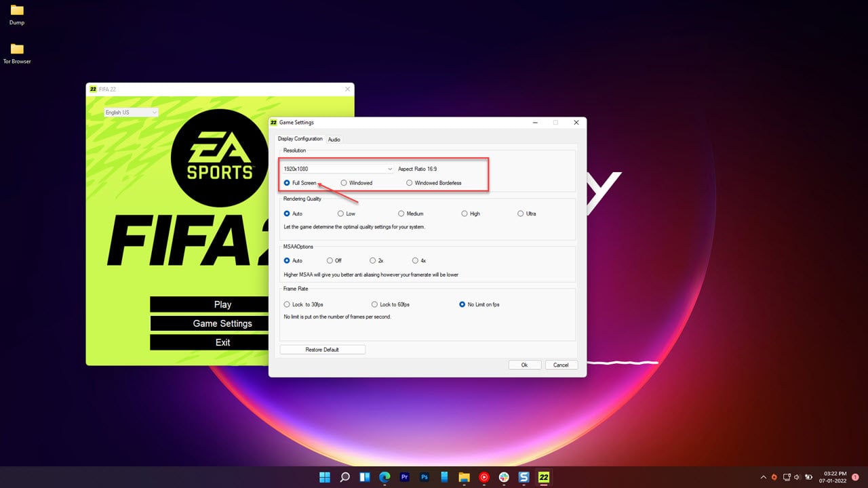Switch to the Audio tab

point(334,140)
